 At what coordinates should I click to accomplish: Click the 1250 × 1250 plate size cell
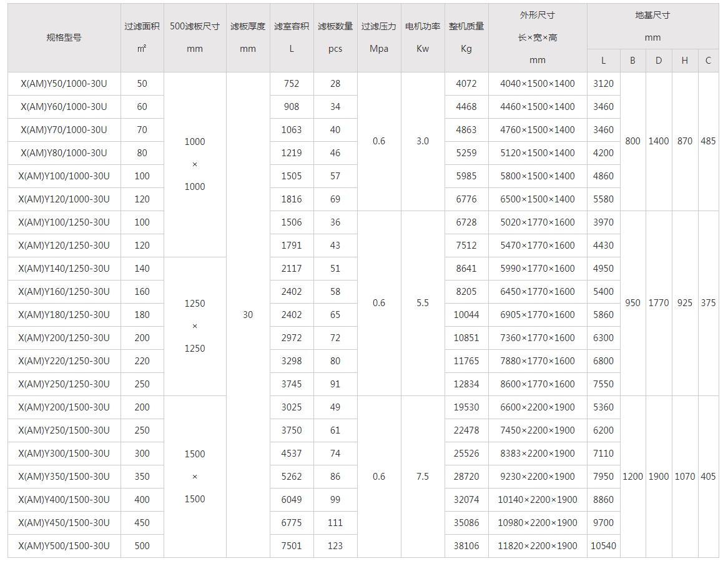click(x=195, y=326)
